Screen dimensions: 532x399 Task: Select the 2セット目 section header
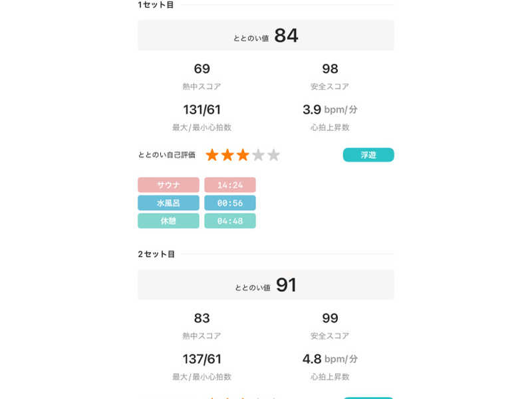[156, 254]
